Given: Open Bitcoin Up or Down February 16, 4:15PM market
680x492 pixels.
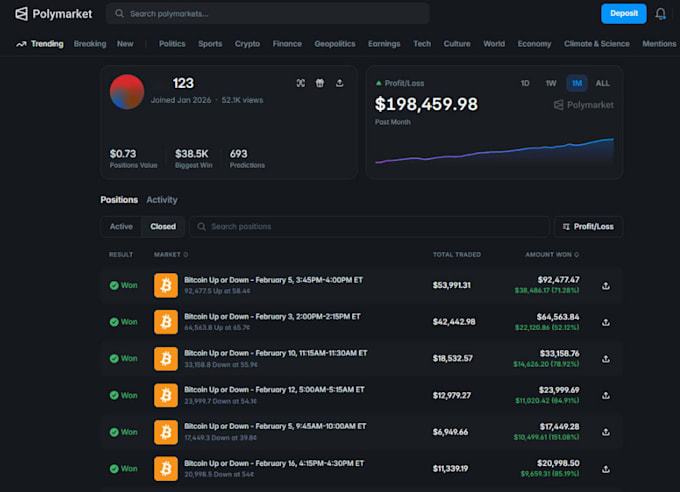Looking at the screenshot, I should (274, 463).
